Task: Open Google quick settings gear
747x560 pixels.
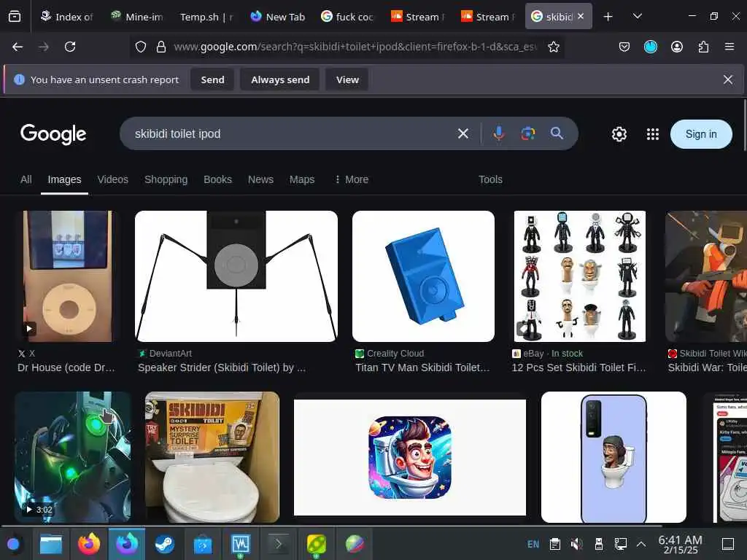Action: pyautogui.click(x=619, y=134)
